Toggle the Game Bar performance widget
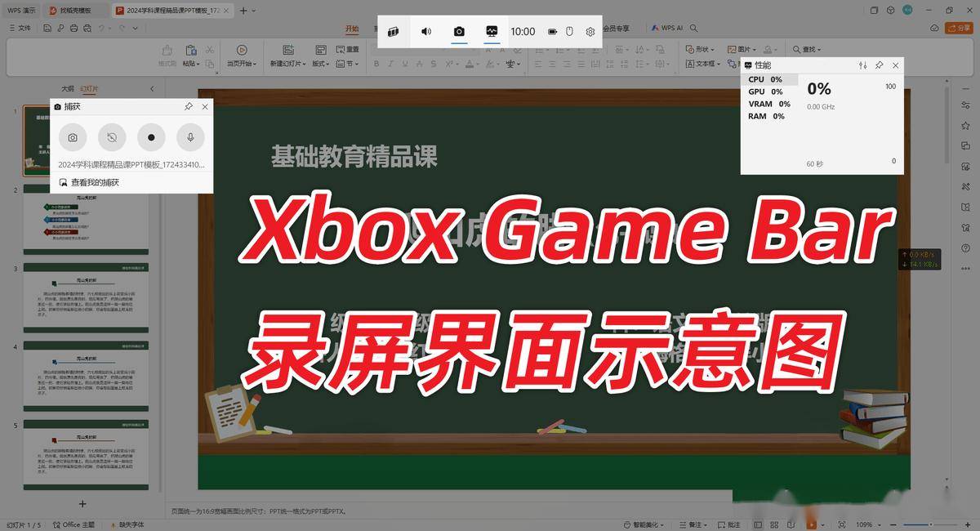The height and width of the screenshot is (531, 980). pyautogui.click(x=492, y=31)
